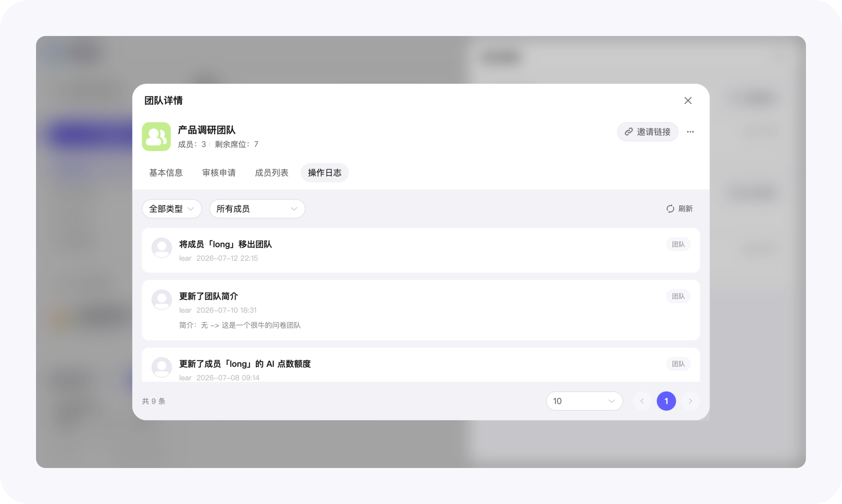Open the 所有成员 member filter dropdown

(x=257, y=209)
